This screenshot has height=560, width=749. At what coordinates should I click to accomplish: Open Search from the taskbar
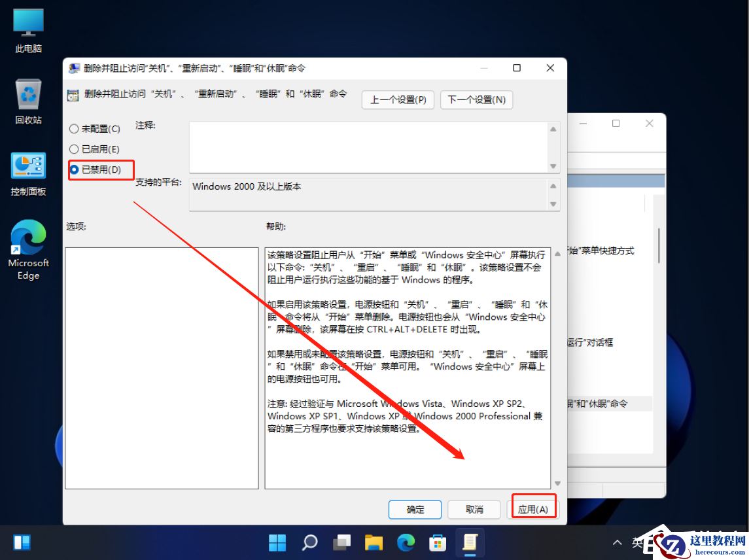(x=309, y=542)
